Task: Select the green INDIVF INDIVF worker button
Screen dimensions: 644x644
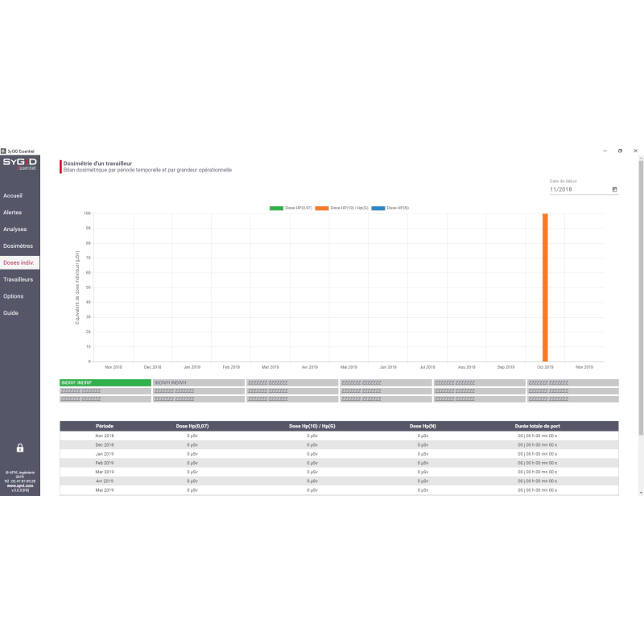Action: pos(105,382)
